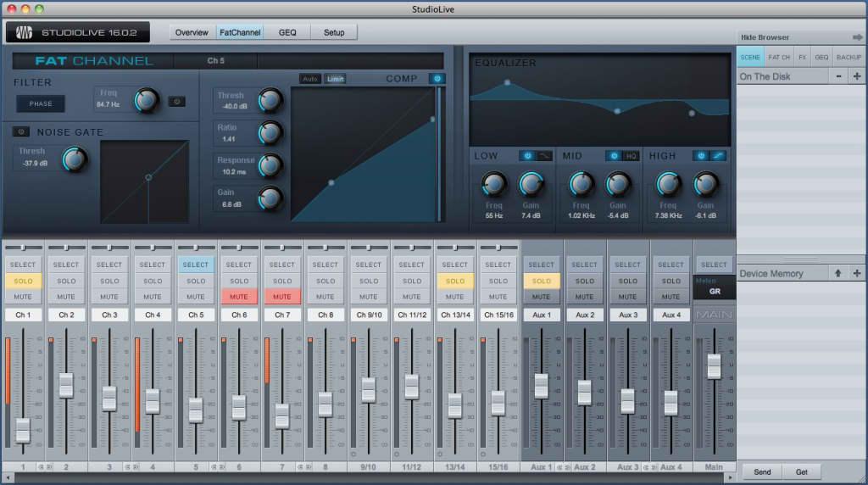Click the mixer horizontal scrollbar left arrow
Screen dimensions: 868x485
(8, 477)
